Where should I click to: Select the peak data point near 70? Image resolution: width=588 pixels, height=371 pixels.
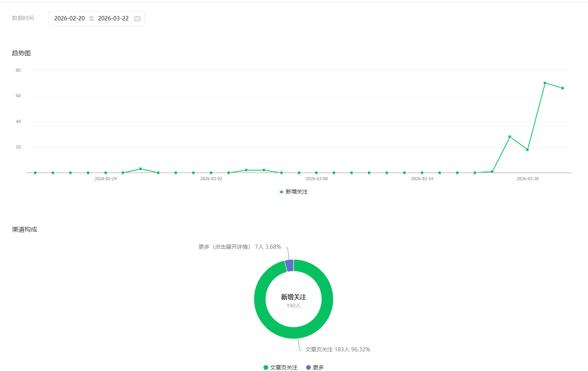tap(545, 83)
